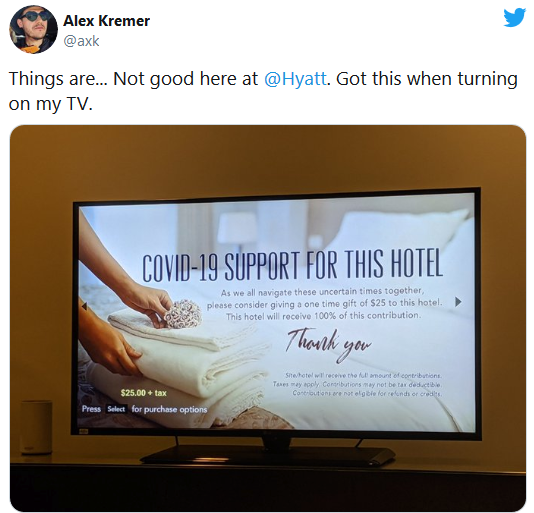534x513 pixels.
Task: Click the folded white towels in the photo
Action: pos(191,354)
